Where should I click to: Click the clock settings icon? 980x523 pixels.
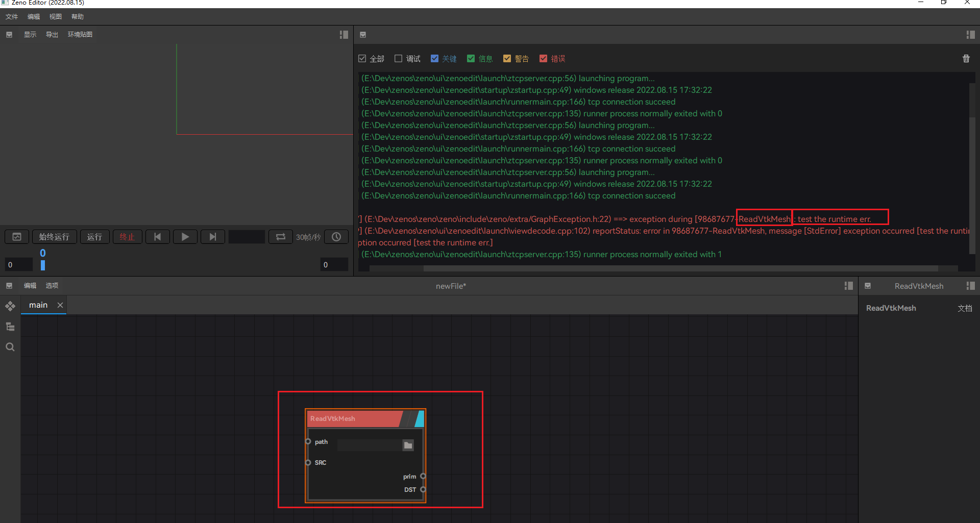[x=336, y=237]
